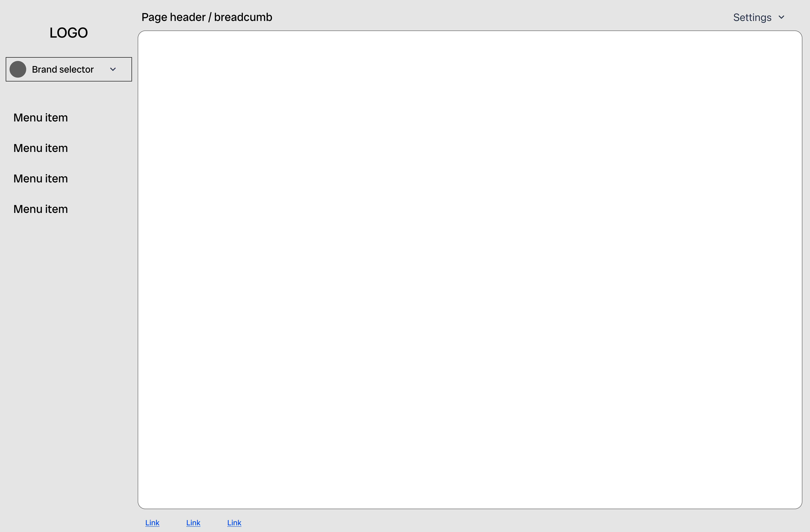The image size is (810, 532).
Task: Select the second Menu item in sidebar
Action: pos(40,148)
